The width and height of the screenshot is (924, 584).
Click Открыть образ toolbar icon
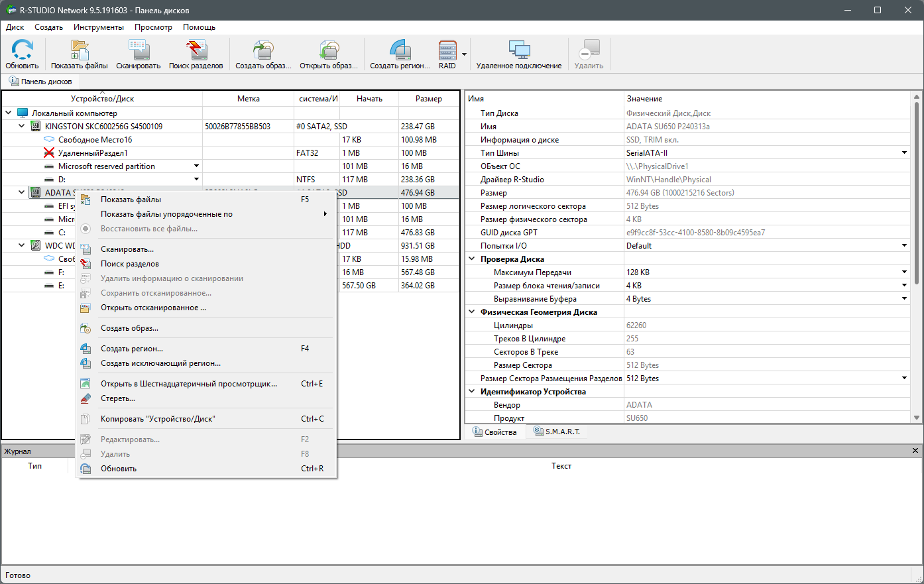pyautogui.click(x=328, y=50)
